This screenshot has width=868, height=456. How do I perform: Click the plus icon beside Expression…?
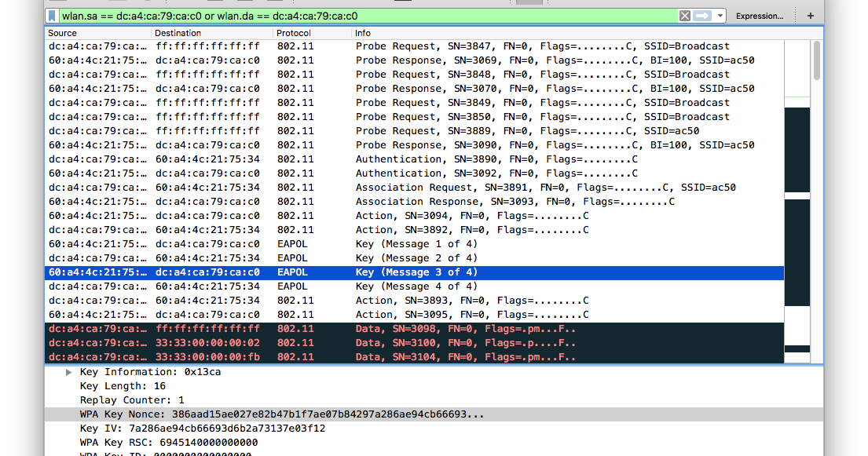coord(810,15)
